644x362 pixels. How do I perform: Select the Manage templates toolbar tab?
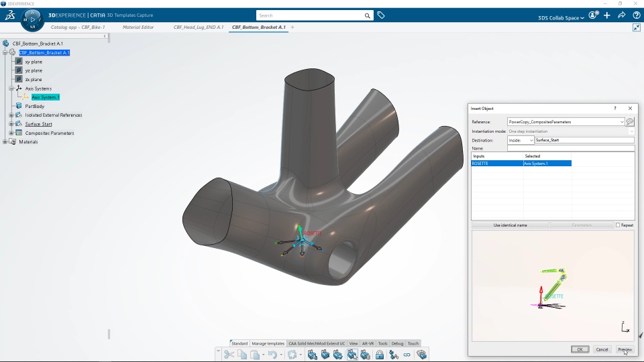[268, 343]
